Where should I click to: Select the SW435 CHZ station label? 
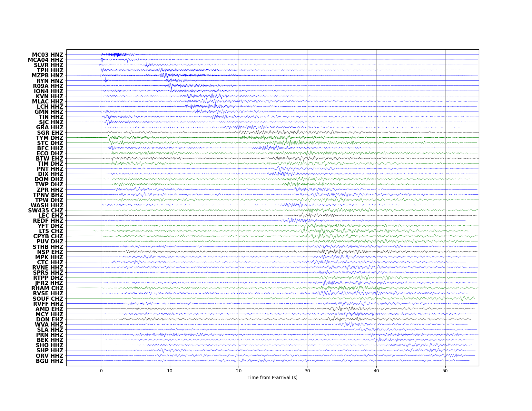(x=45, y=211)
